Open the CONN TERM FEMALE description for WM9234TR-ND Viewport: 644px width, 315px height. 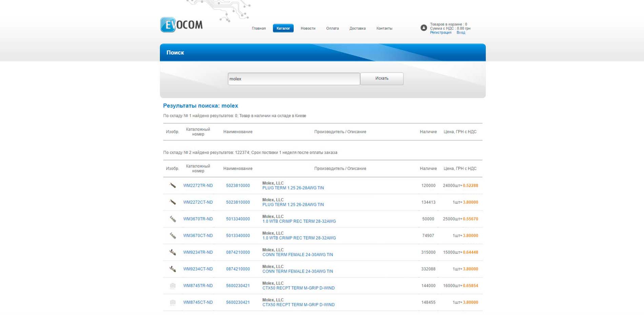[297, 255]
